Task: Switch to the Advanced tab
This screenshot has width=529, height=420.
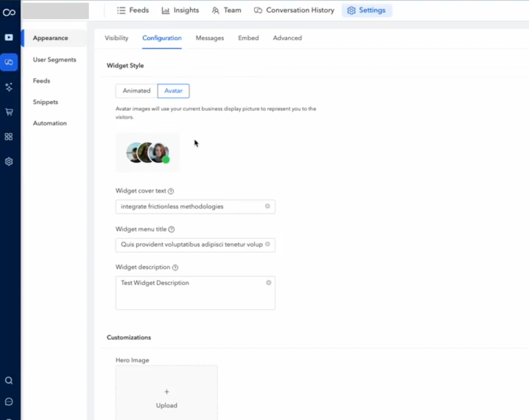Action: (x=287, y=38)
